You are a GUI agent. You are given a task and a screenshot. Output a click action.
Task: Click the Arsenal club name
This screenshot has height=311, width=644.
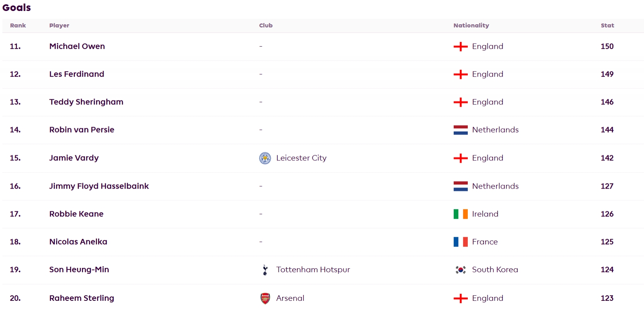tap(290, 298)
